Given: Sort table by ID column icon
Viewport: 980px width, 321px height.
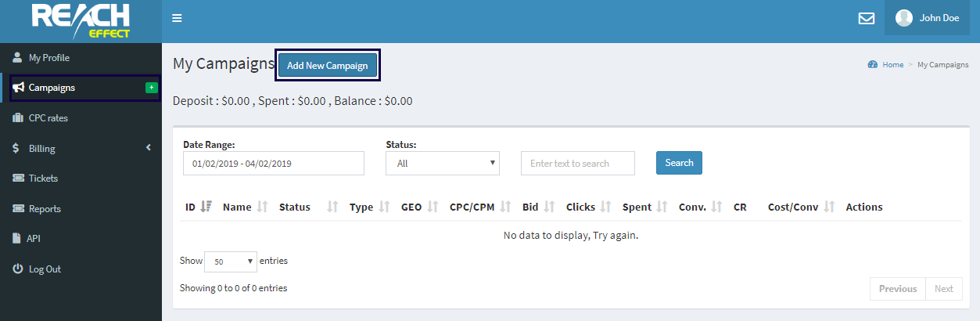Looking at the screenshot, I should (206, 207).
